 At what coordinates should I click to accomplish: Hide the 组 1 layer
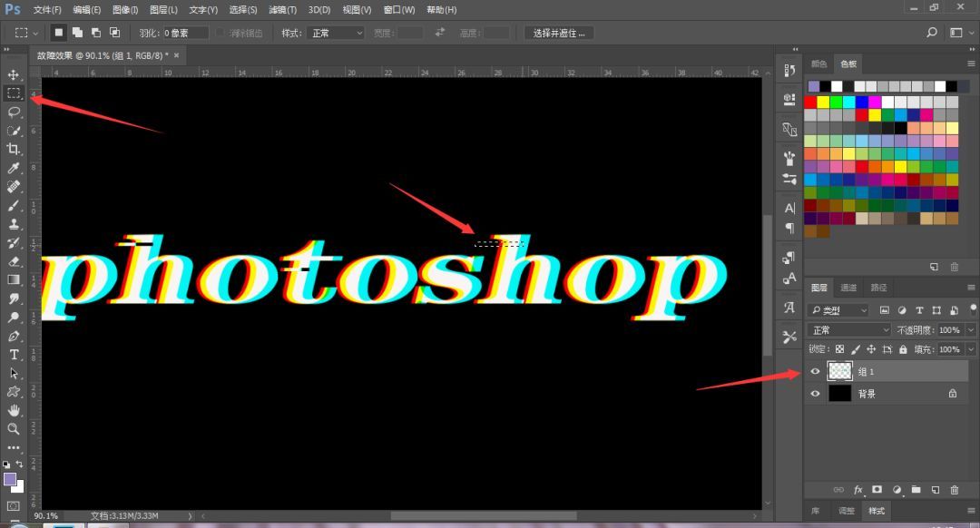click(815, 371)
